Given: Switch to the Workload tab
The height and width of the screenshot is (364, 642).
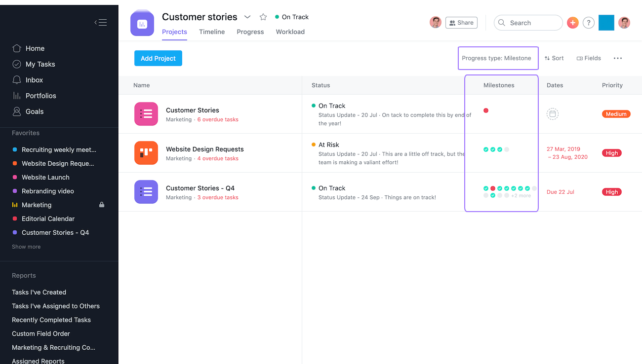Looking at the screenshot, I should [x=290, y=32].
